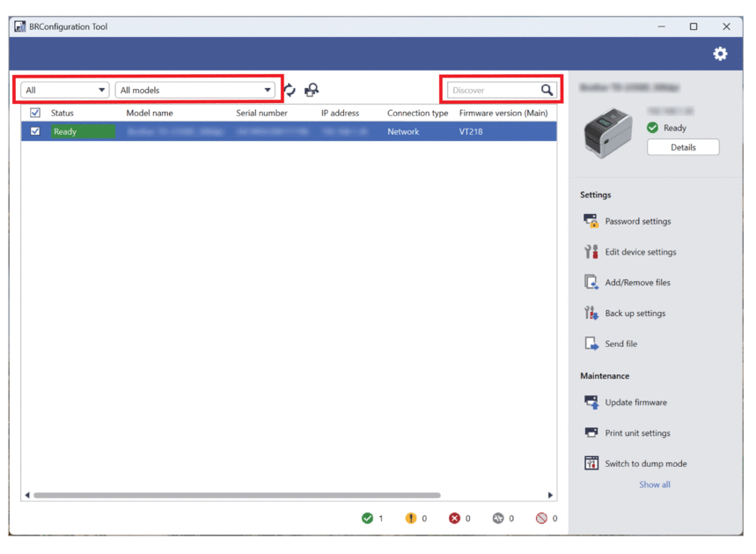Open Add/Remove files
The image size is (756, 554).
(x=637, y=283)
